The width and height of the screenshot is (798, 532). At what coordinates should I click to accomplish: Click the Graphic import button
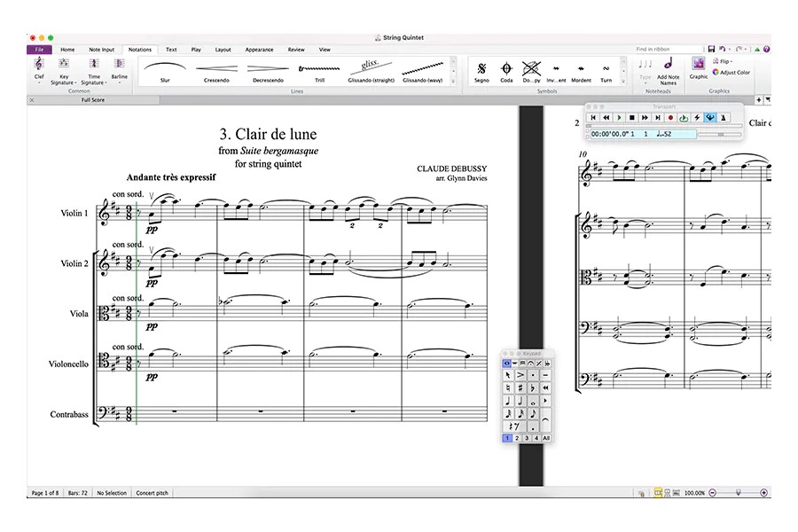[699, 67]
